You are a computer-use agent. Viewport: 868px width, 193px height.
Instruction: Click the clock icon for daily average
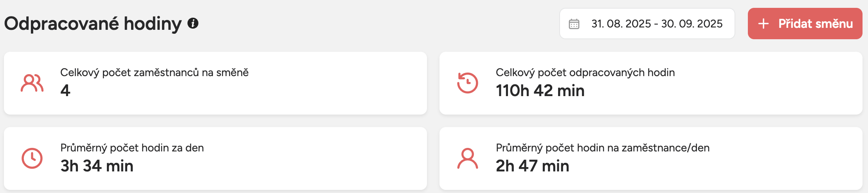click(32, 158)
